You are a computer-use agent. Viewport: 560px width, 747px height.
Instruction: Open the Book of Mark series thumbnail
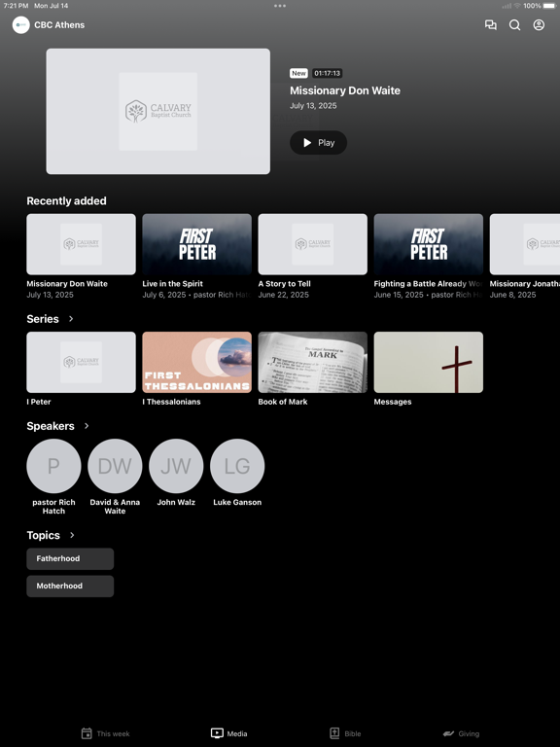tap(312, 362)
